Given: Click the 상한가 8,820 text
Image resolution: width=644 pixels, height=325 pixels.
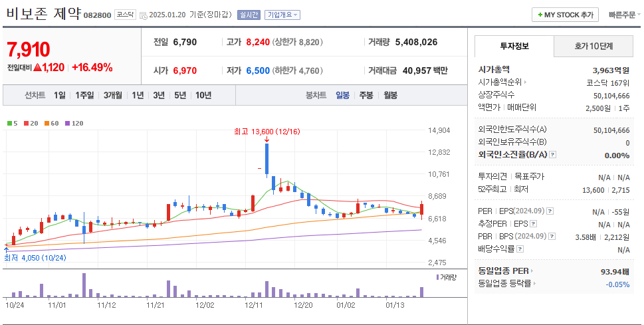Looking at the screenshot, I should (x=297, y=42).
